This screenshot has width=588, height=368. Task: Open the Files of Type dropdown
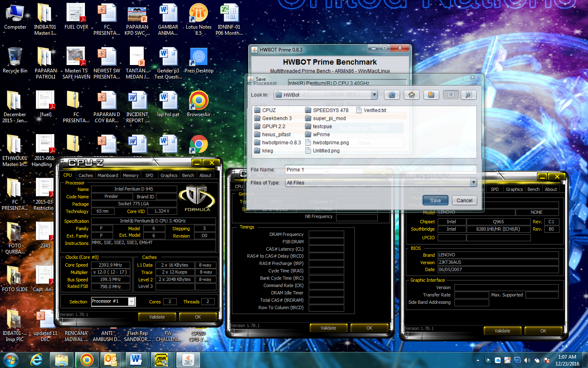[x=474, y=183]
